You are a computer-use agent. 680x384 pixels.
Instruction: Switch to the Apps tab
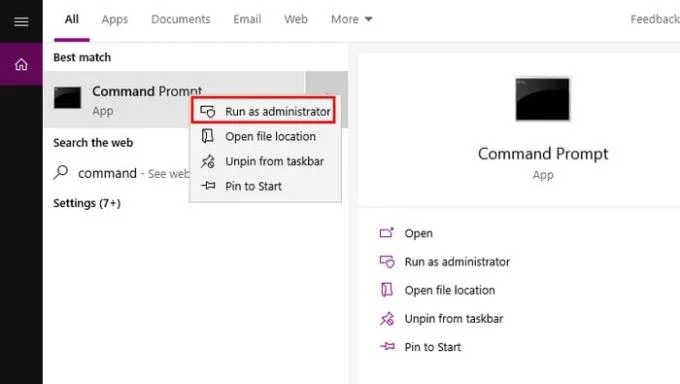(x=114, y=20)
